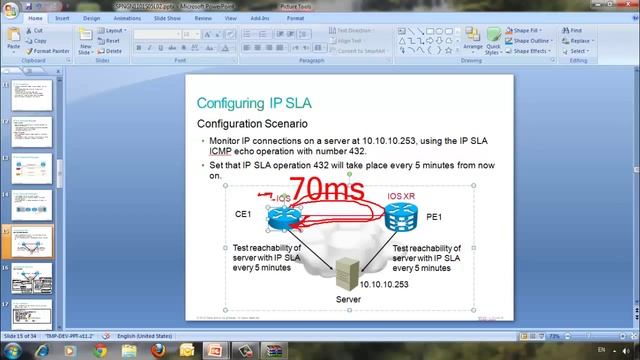The width and height of the screenshot is (640, 360).
Task: Click English (United States) language indicator
Action: pos(144,336)
